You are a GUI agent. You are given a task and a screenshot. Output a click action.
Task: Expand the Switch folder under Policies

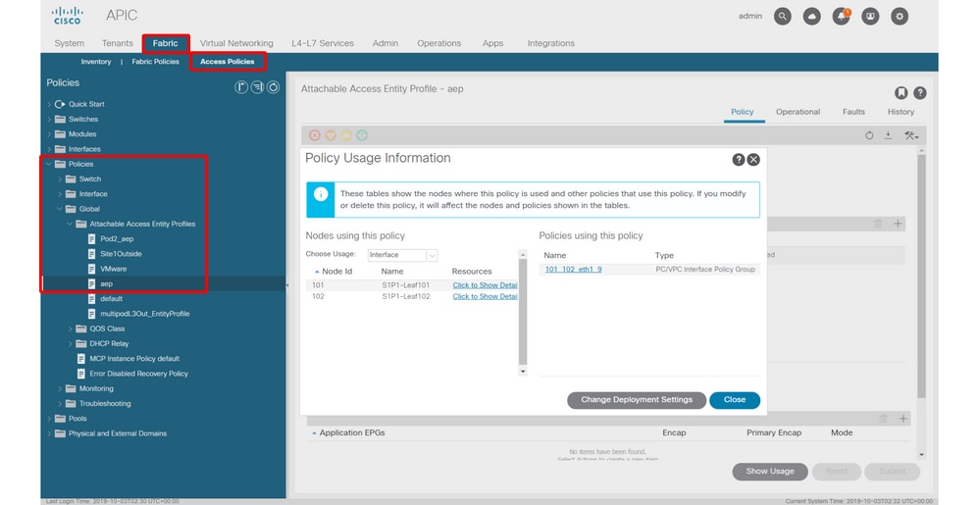60,178
